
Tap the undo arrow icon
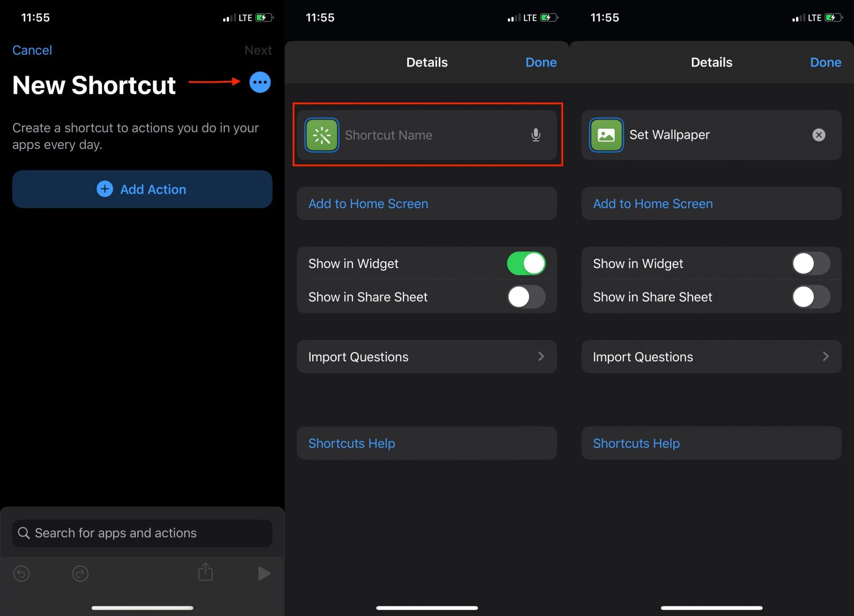tap(21, 574)
